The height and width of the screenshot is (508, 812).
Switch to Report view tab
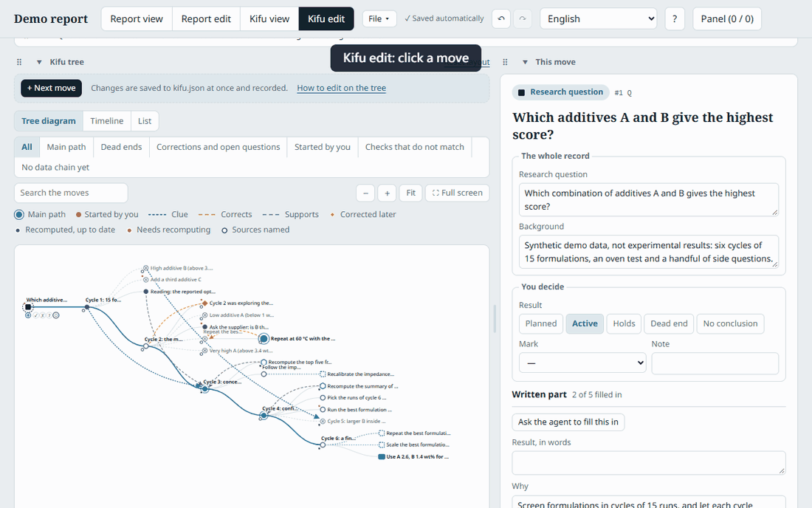tap(137, 18)
